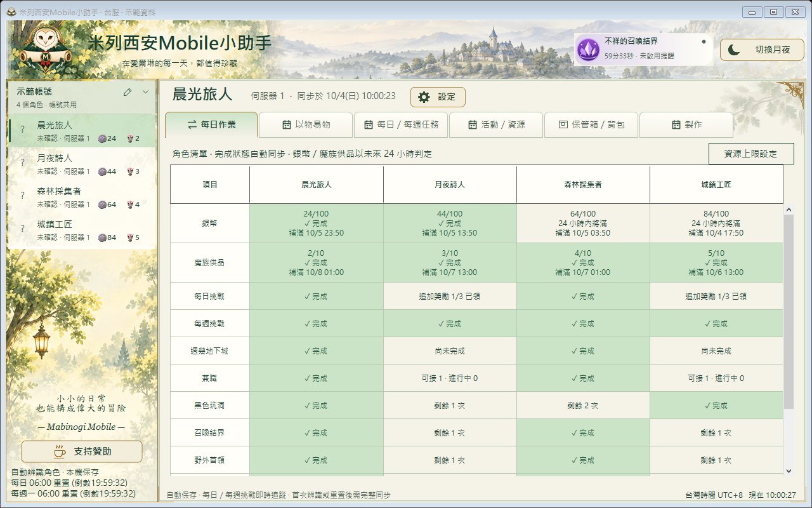Image resolution: width=812 pixels, height=508 pixels.
Task: Click the 週幾地下城 row label
Action: pyautogui.click(x=210, y=351)
